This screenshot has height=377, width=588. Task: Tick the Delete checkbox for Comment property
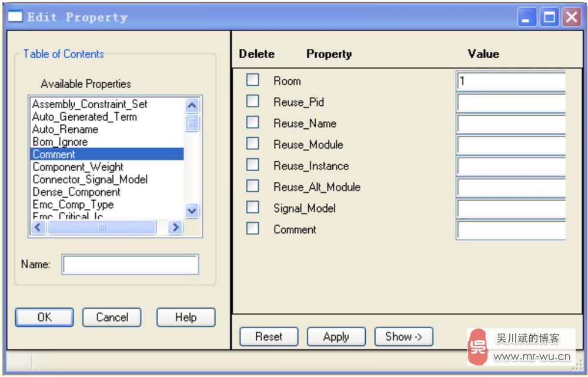point(252,228)
